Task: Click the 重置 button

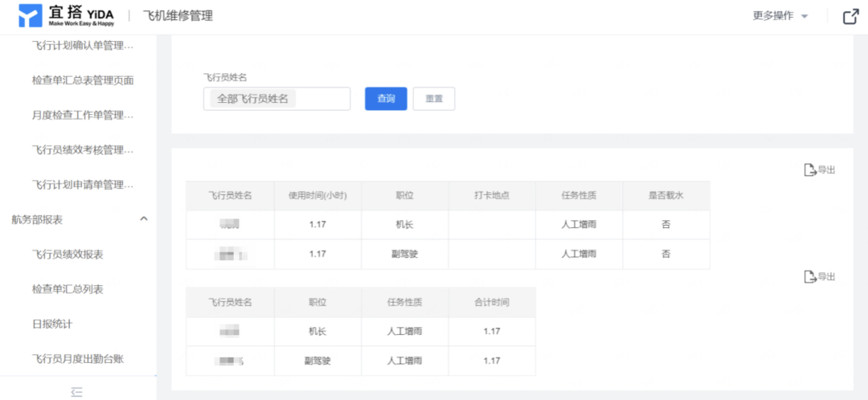Action: [434, 99]
